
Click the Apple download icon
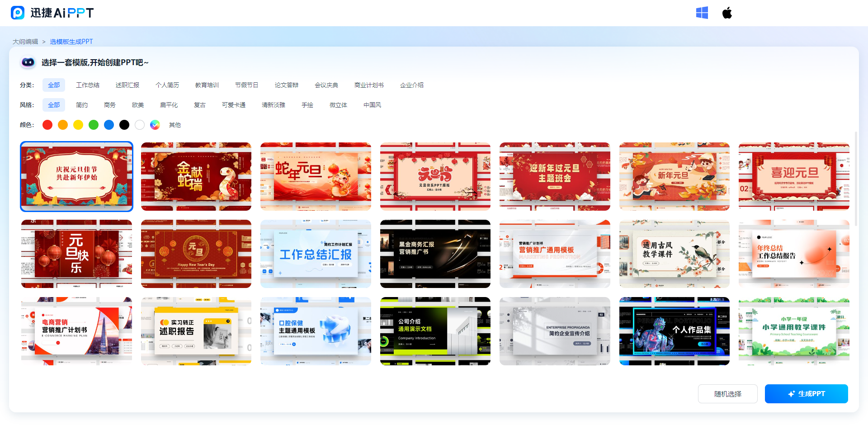(727, 13)
